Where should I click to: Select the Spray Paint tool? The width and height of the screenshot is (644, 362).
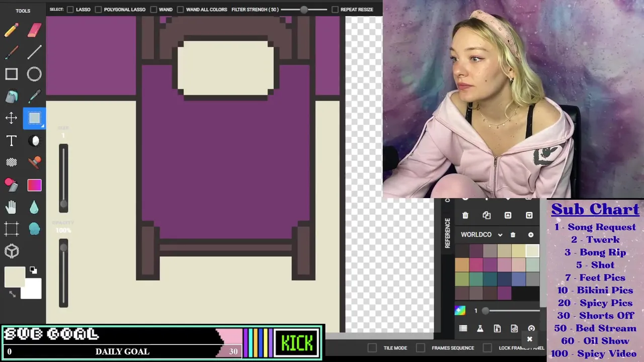pos(11,185)
